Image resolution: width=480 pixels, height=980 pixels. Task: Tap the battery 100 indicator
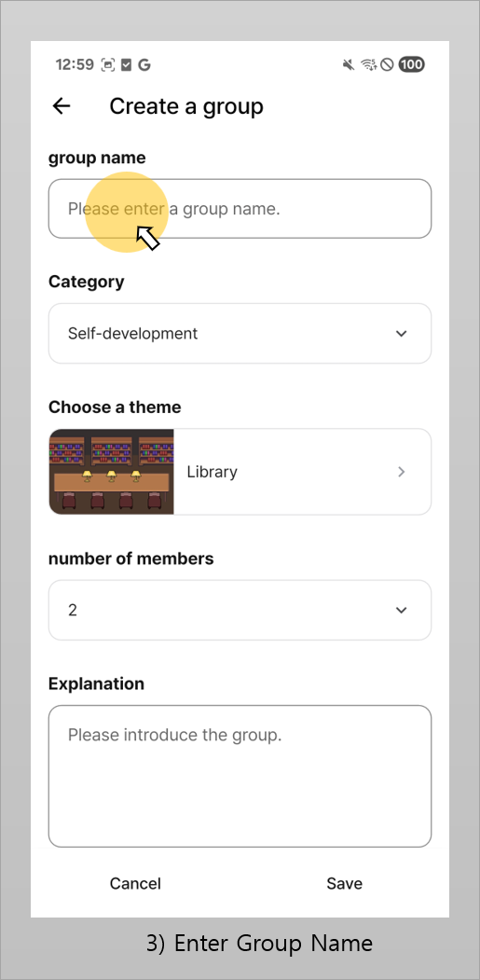(x=411, y=64)
